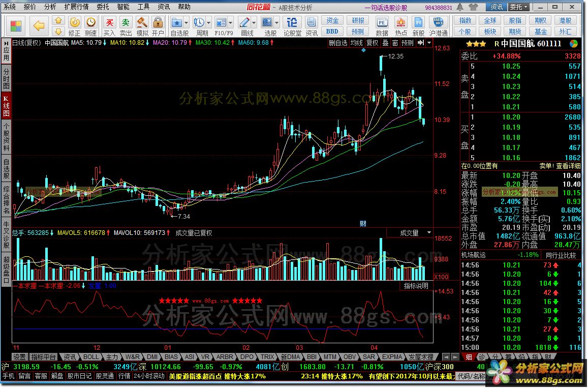This screenshot has width=588, height=388.
Task: Open the 数据 PE data icon
Action: pyautogui.click(x=381, y=26)
